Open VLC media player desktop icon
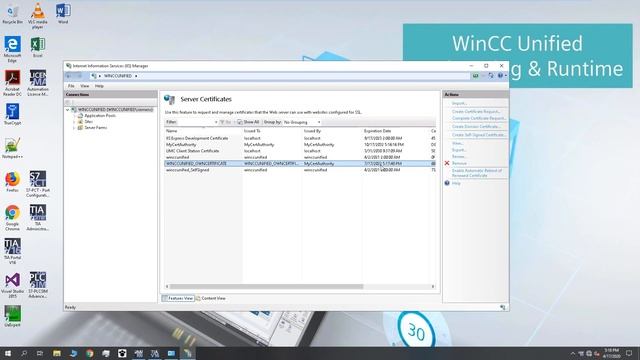640x360 pixels. (38, 16)
